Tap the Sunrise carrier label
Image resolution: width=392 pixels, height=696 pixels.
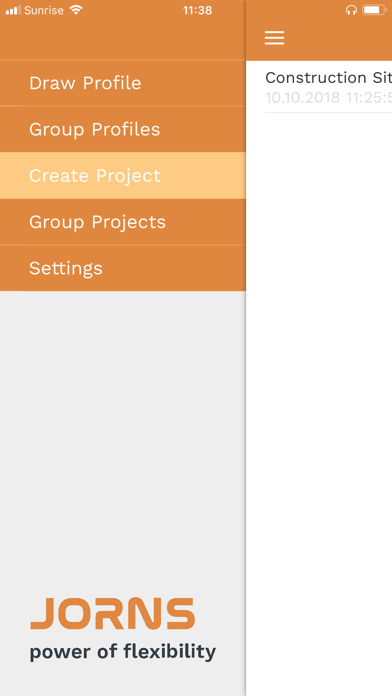tap(44, 10)
